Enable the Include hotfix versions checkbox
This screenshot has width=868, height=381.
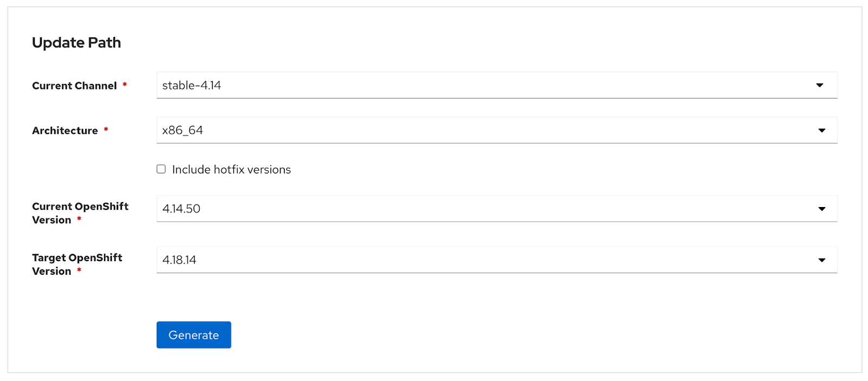pos(161,169)
